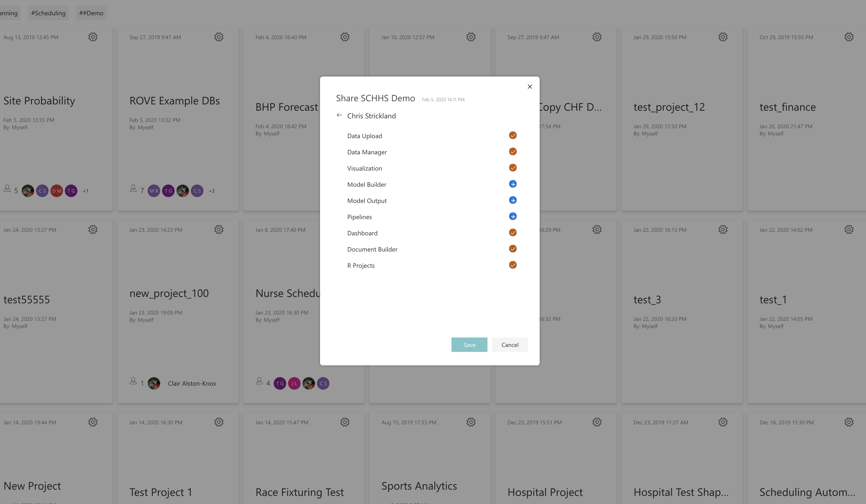Open settings gear on Jan 10, 2020 card
The height and width of the screenshot is (504, 866).
point(471,37)
